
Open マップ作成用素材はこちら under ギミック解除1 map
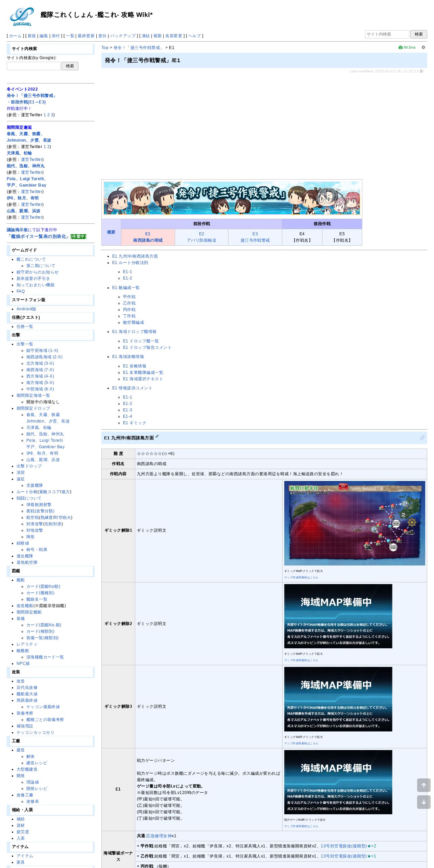301,577
